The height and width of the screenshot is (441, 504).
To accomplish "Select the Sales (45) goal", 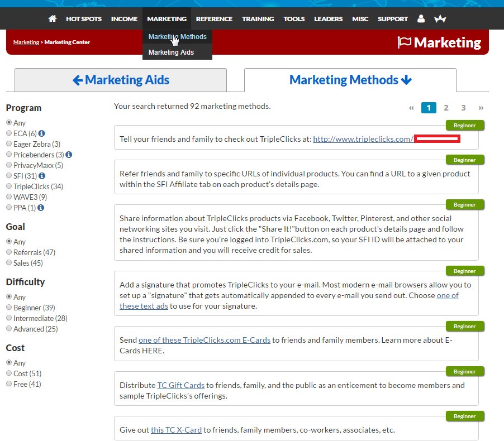I will click(x=9, y=262).
